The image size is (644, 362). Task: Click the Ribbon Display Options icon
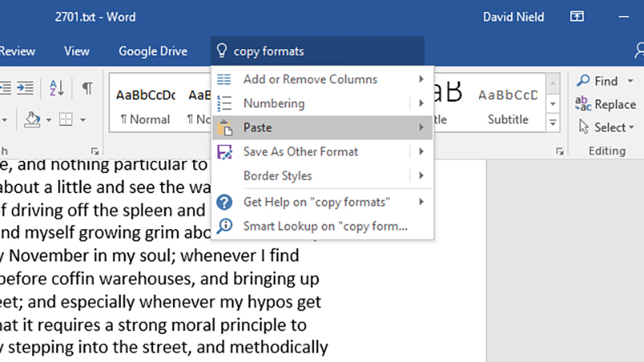[x=576, y=16]
